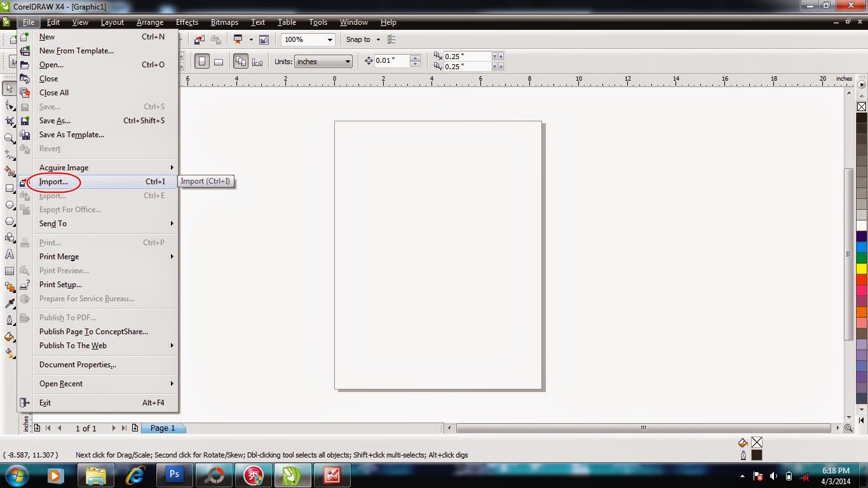868x488 pixels.
Task: Open the Options icon beside Snap to
Action: 391,39
